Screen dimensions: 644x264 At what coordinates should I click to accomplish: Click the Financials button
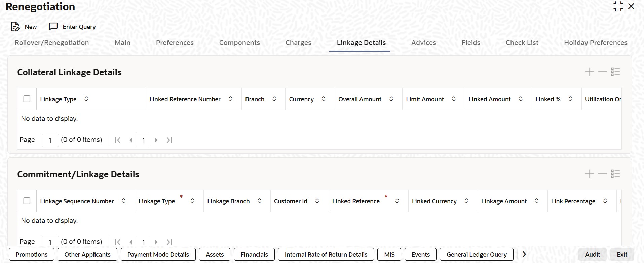(254, 254)
